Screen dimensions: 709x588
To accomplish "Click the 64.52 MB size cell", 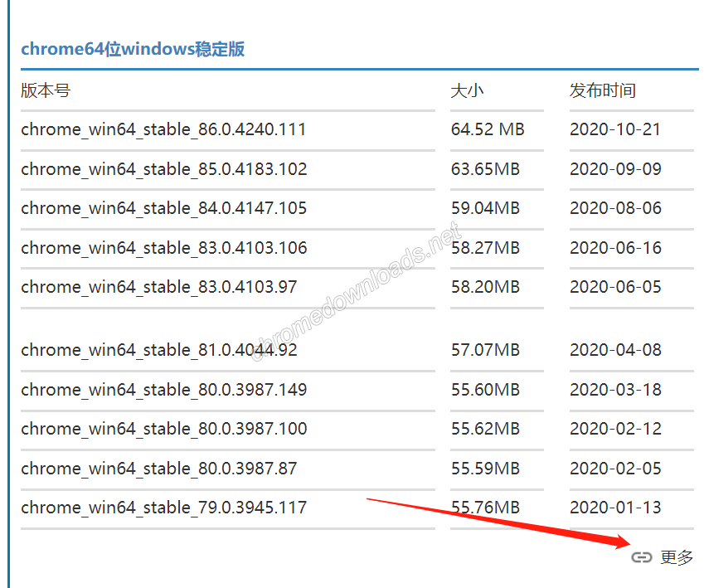I will 488,129.
